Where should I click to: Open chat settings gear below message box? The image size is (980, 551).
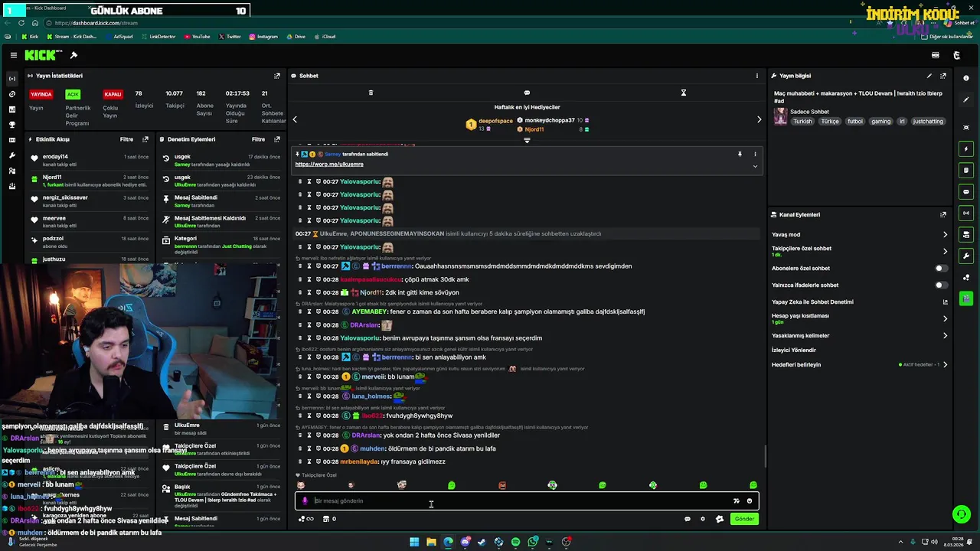[703, 519]
